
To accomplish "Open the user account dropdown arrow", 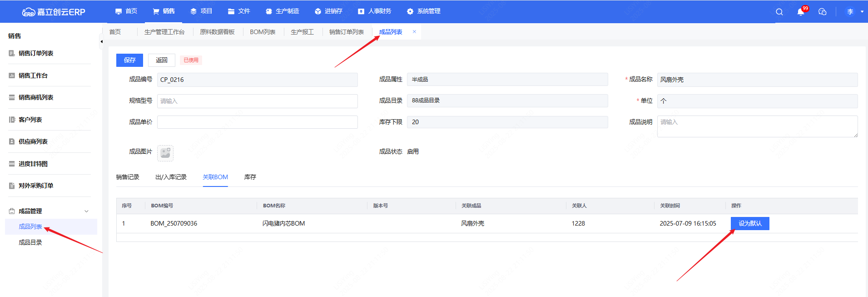I will (x=862, y=12).
